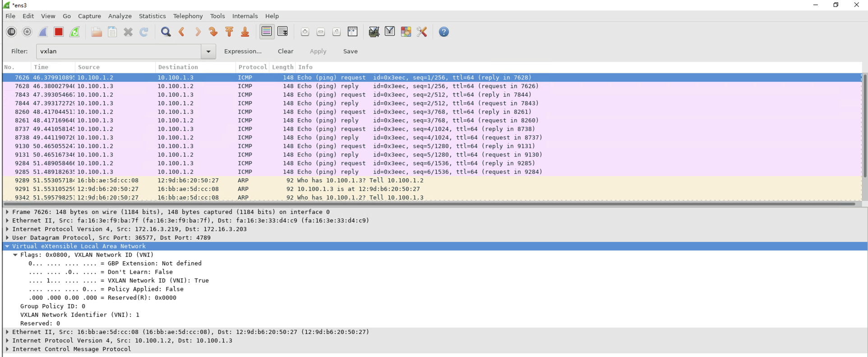Click the packet list horizontal scrollbar

(429, 204)
